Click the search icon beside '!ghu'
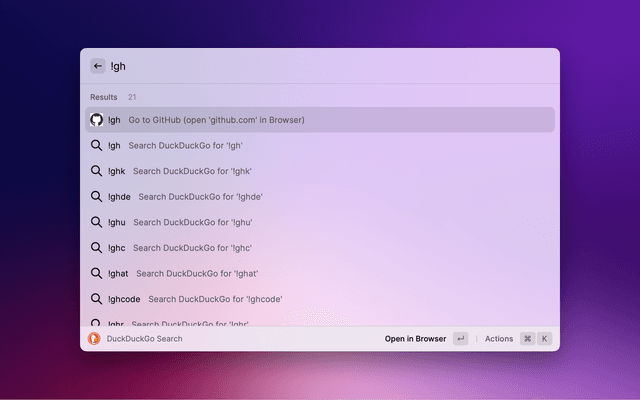Screen dimensions: 640x400 tap(97, 222)
